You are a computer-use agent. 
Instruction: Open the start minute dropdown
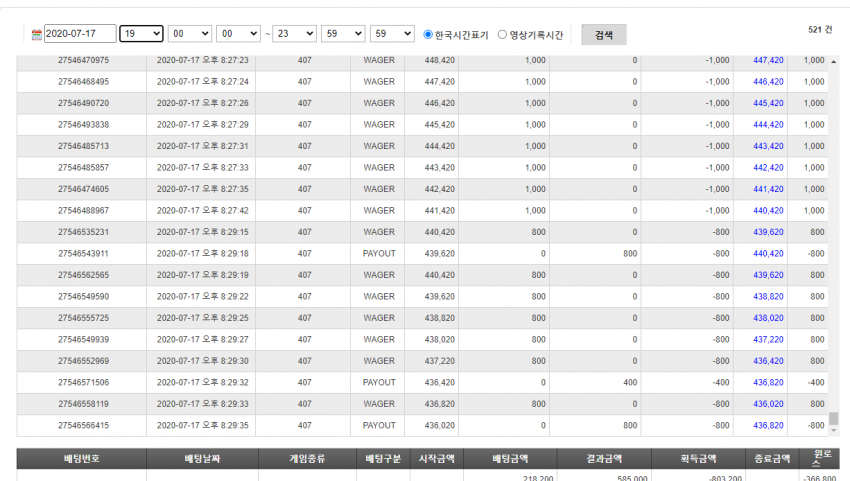(190, 34)
